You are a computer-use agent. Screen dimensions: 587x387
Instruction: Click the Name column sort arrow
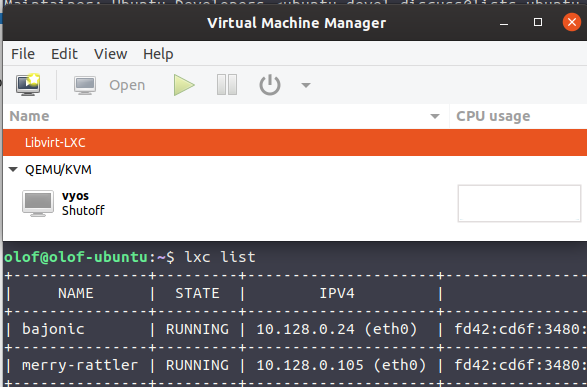[435, 116]
